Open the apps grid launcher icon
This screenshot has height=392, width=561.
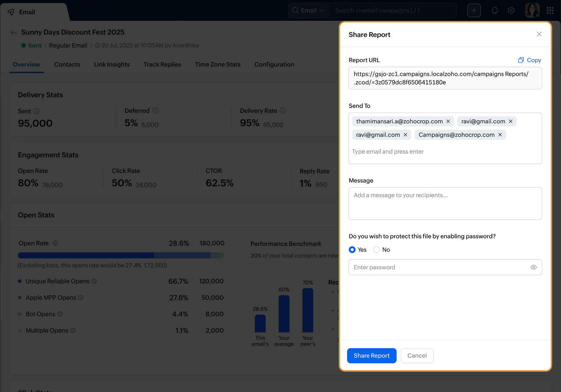(550, 11)
